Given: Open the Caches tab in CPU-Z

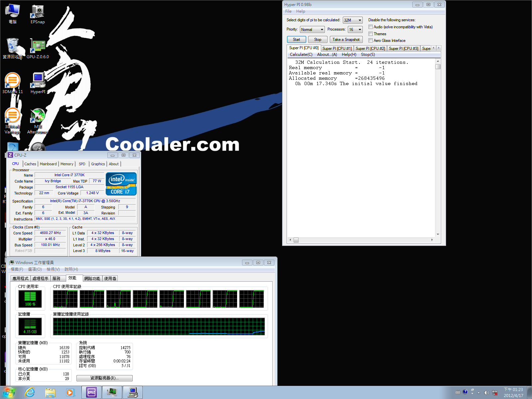Looking at the screenshot, I should coord(30,164).
